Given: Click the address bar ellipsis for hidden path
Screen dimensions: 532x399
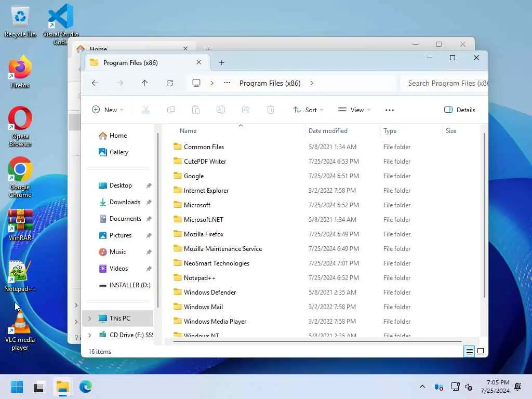Looking at the screenshot, I should pyautogui.click(x=227, y=83).
